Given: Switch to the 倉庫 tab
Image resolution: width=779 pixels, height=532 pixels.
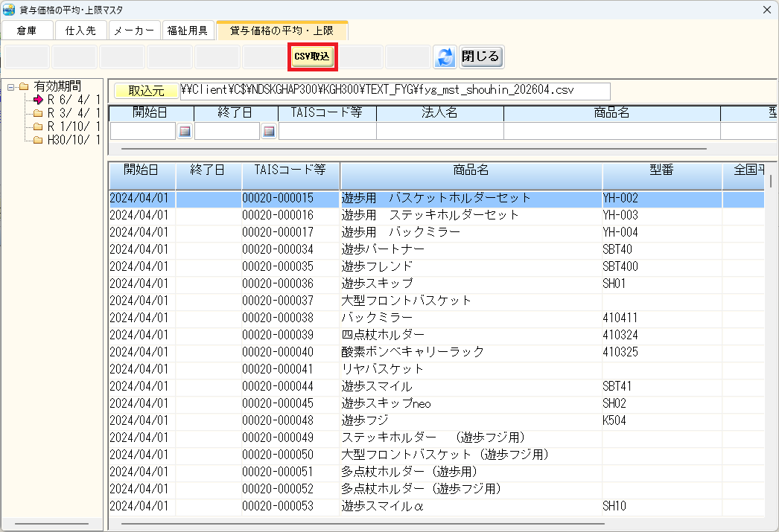Looking at the screenshot, I should [28, 31].
